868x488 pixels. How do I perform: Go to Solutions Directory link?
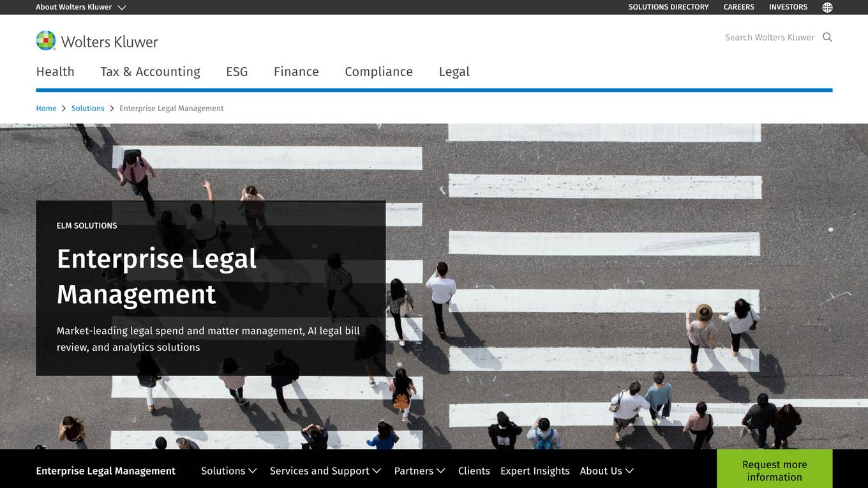coord(668,7)
